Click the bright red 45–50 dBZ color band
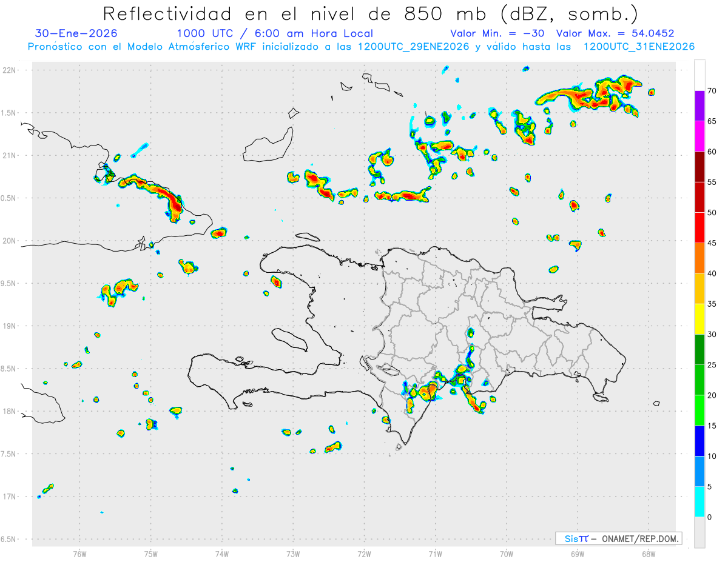728x562 pixels. 699,228
